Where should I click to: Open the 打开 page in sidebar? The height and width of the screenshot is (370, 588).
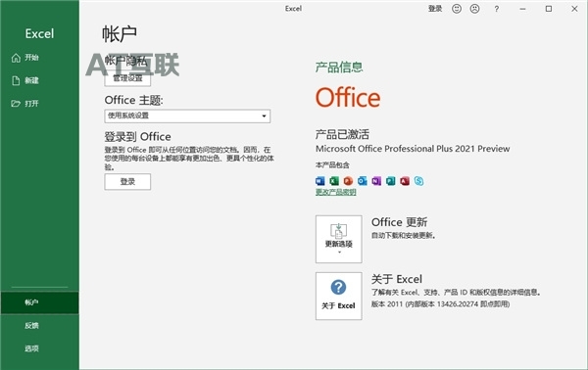point(31,104)
